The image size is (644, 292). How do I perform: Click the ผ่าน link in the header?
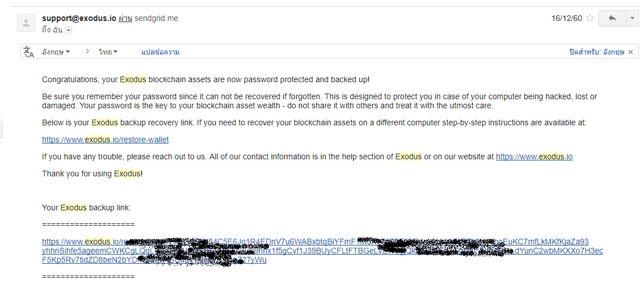[x=125, y=18]
